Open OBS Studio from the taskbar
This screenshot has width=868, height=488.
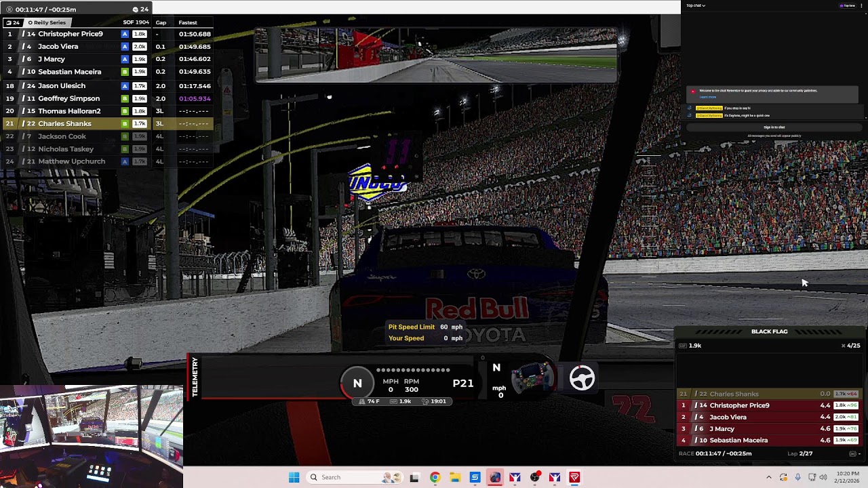point(535,477)
